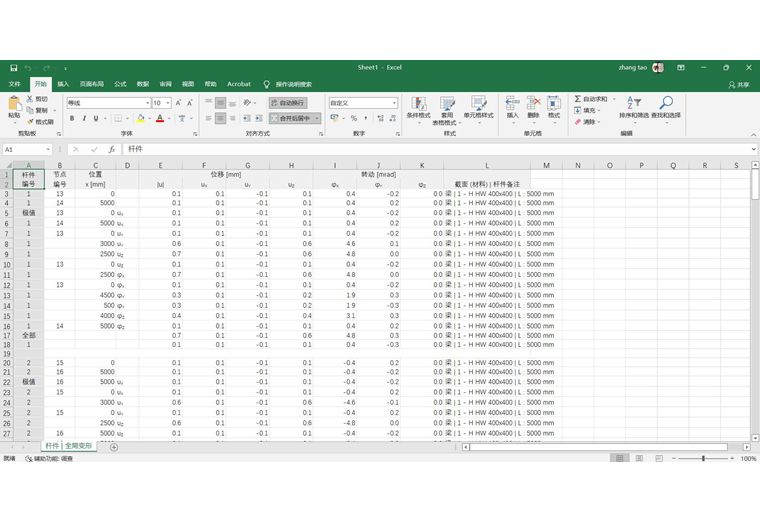Open the File (文件) tab
760x522 pixels.
tap(15, 84)
